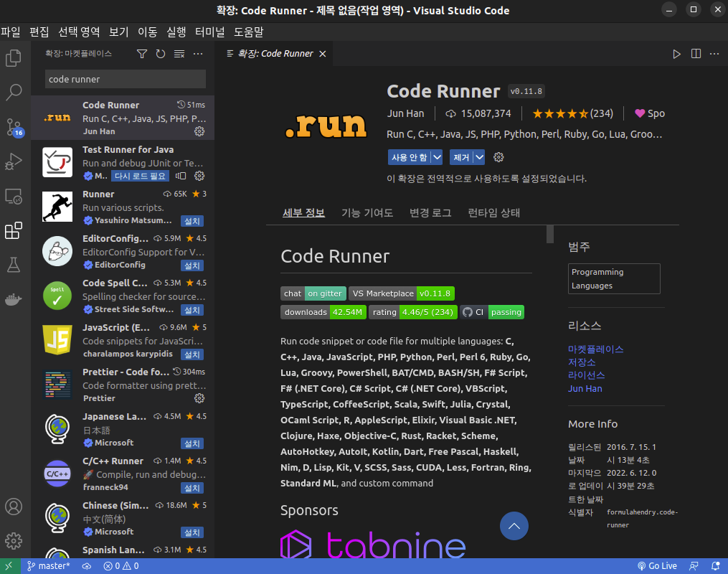The width and height of the screenshot is (728, 574).
Task: Click publisher Jun Han in extension header
Action: [406, 113]
